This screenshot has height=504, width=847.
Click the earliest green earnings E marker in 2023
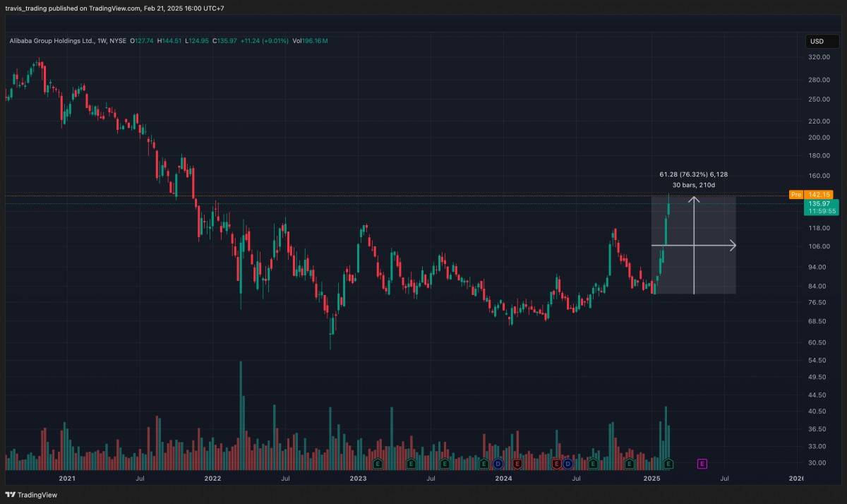pyautogui.click(x=378, y=464)
